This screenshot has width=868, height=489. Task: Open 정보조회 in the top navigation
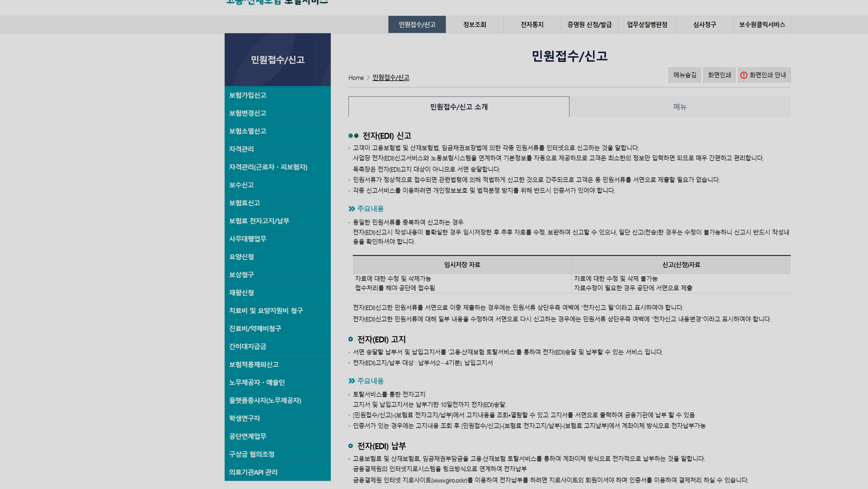(474, 25)
